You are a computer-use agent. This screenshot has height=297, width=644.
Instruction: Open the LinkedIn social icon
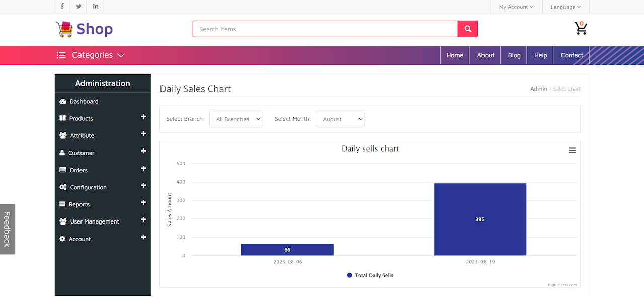tap(95, 6)
